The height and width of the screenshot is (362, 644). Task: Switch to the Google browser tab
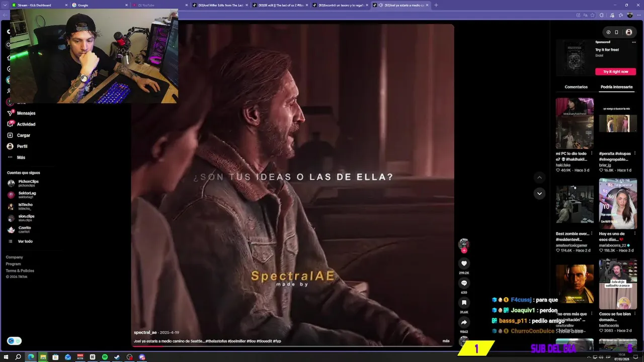99,5
